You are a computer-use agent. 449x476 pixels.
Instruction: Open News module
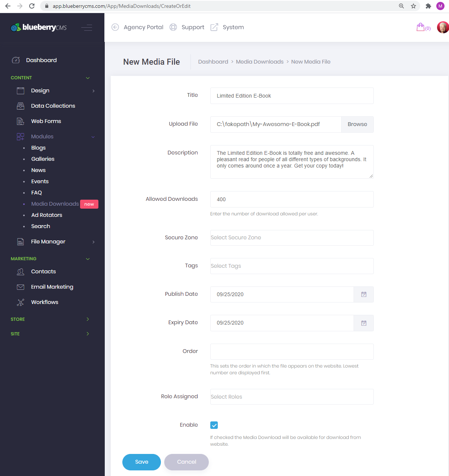coord(39,171)
